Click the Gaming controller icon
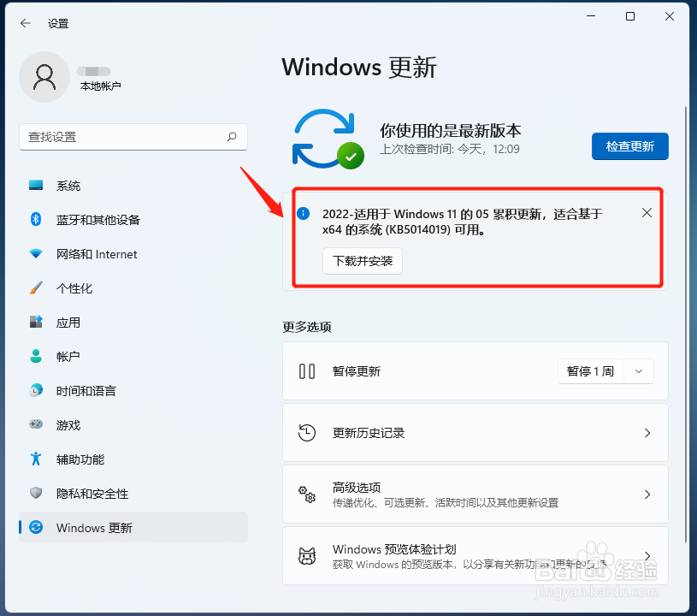This screenshot has height=616, width=697. (36, 424)
